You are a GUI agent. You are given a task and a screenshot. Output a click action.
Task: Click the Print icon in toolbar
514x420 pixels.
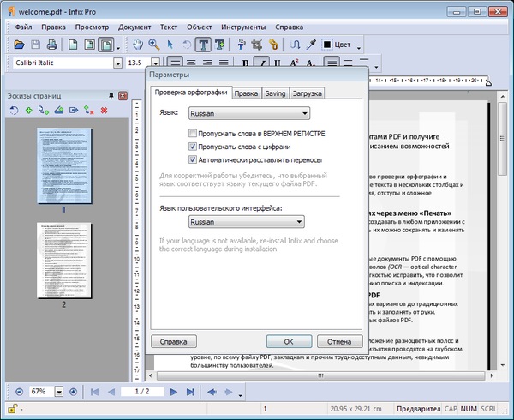(x=53, y=44)
